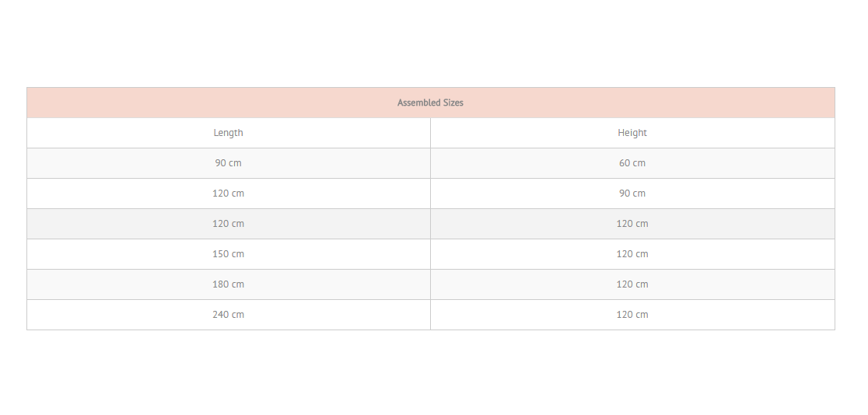868x415 pixels.
Task: Click the Assembled Sizes header
Action: click(x=430, y=103)
